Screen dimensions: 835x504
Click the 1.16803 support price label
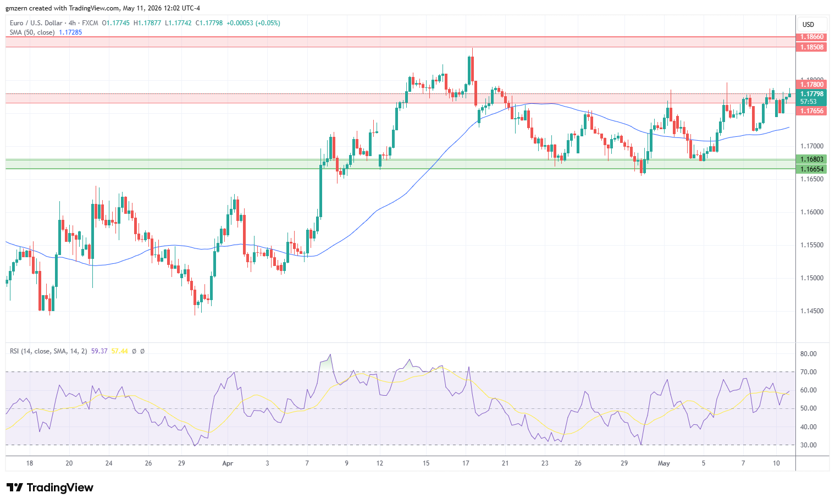point(811,159)
